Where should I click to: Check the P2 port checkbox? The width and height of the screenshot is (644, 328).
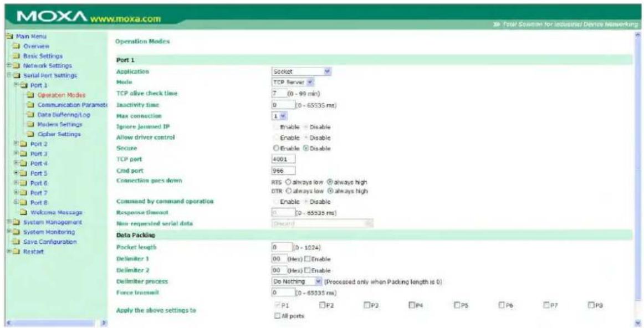coord(323,306)
